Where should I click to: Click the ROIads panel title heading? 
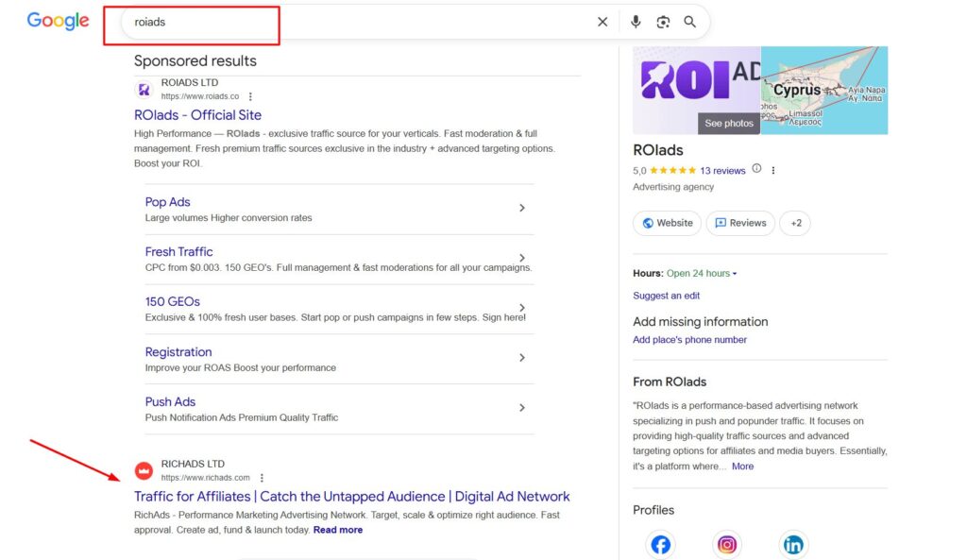pyautogui.click(x=658, y=150)
